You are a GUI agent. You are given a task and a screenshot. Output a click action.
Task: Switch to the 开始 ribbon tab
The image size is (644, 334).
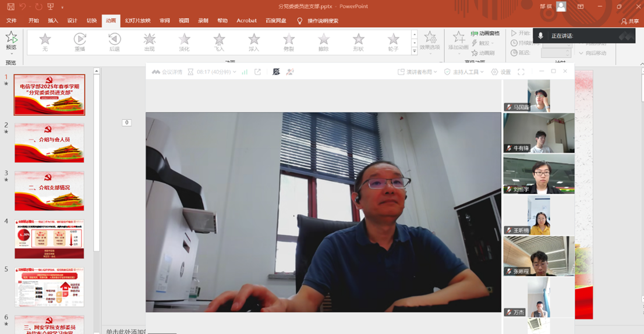34,20
